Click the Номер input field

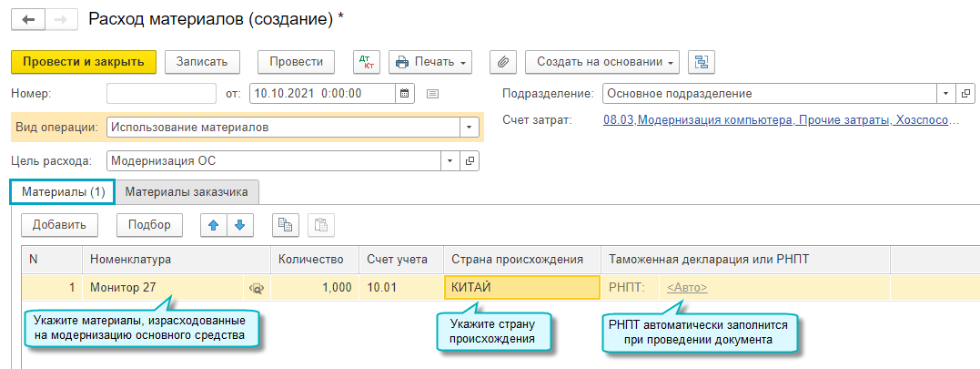160,93
